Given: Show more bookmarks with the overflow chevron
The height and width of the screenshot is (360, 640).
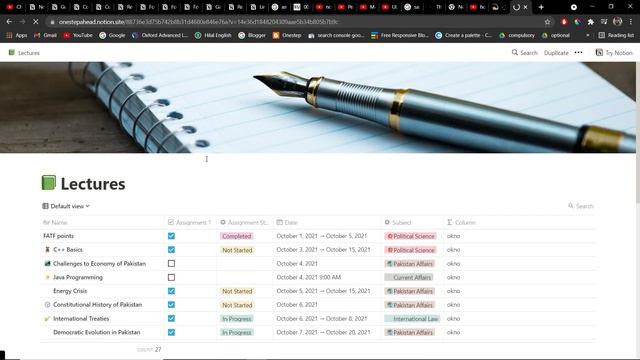Looking at the screenshot, I should 588,36.
